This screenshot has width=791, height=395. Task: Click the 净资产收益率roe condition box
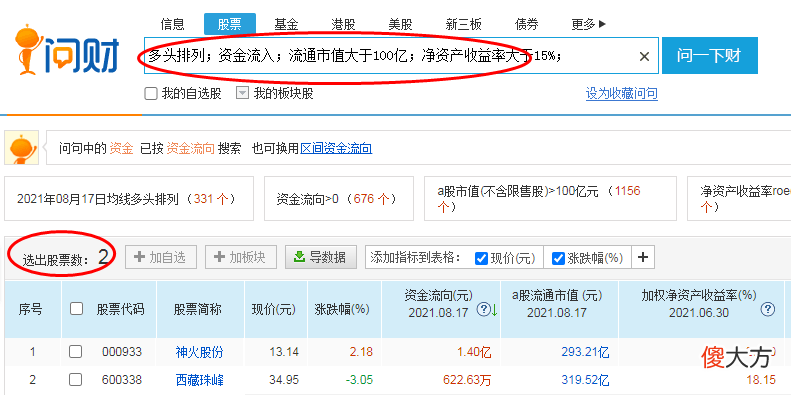pos(739,198)
